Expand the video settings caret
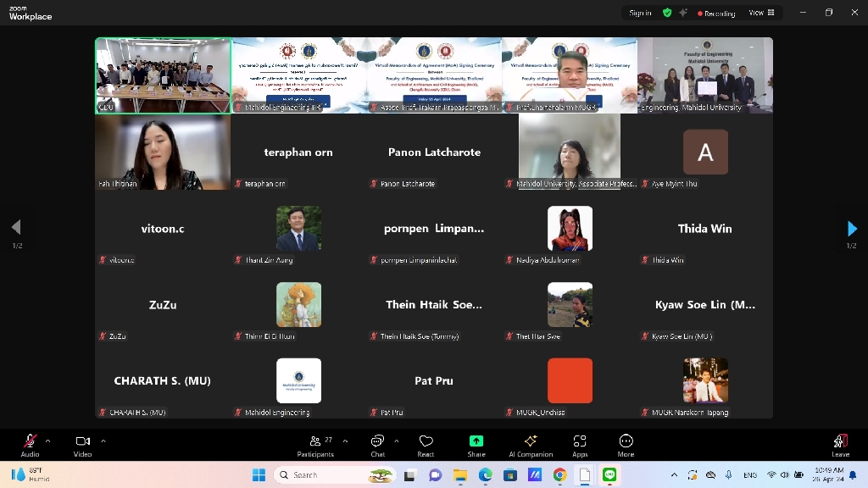 pyautogui.click(x=103, y=441)
